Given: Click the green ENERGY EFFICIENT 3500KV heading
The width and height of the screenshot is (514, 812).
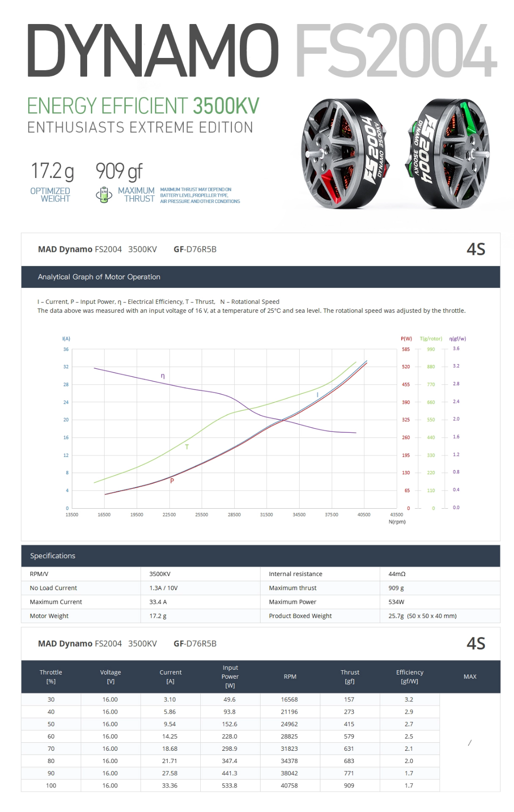Looking at the screenshot, I should 143,106.
